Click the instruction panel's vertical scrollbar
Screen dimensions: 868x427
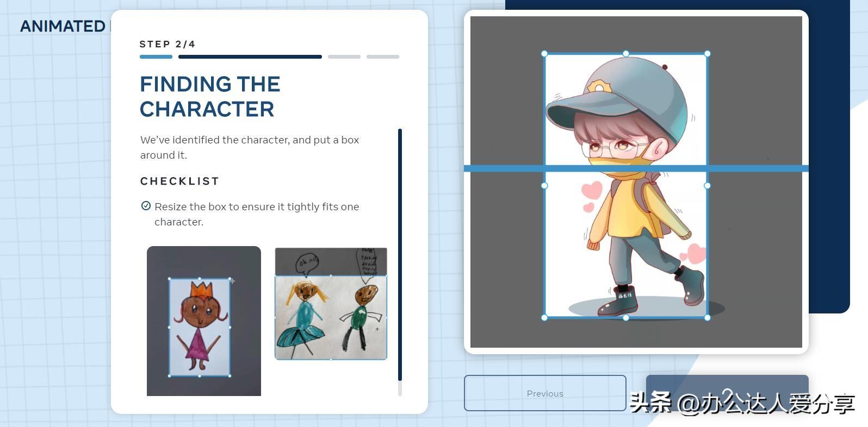pos(400,255)
